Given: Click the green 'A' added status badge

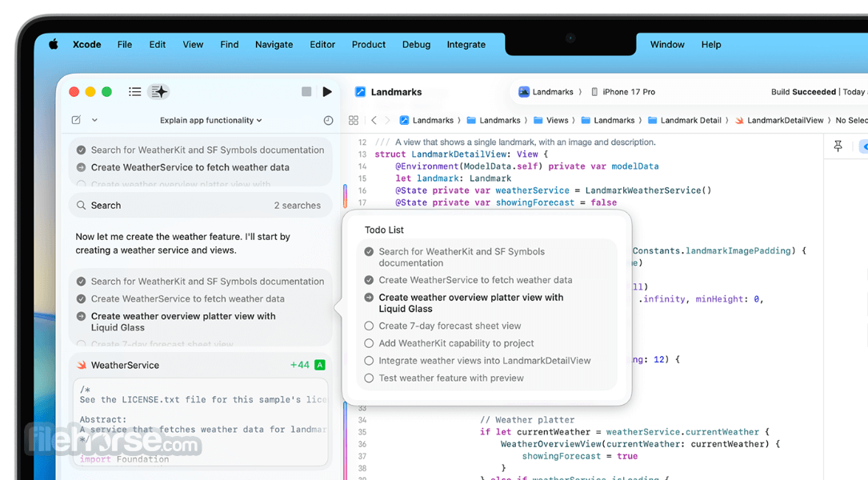Looking at the screenshot, I should pyautogui.click(x=320, y=365).
